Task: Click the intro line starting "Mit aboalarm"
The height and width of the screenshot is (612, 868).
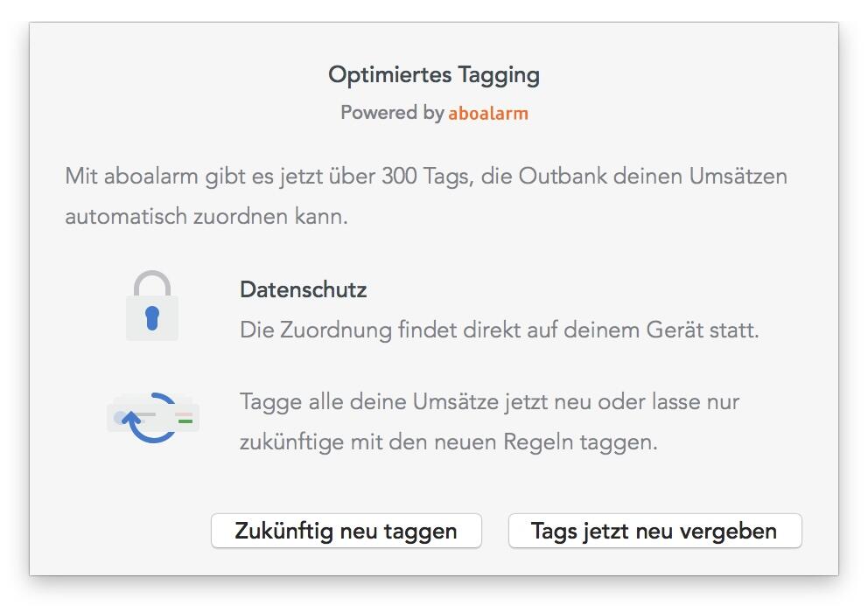Action: pos(426,176)
